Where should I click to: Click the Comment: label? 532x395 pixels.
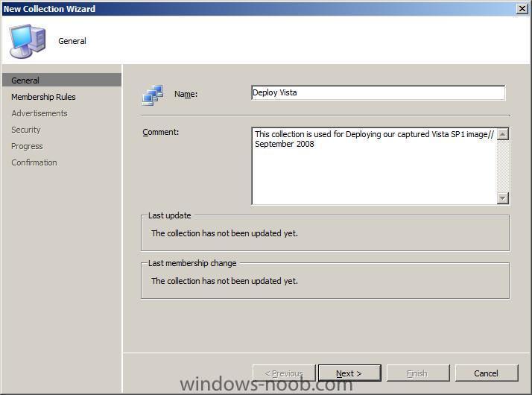pyautogui.click(x=160, y=132)
